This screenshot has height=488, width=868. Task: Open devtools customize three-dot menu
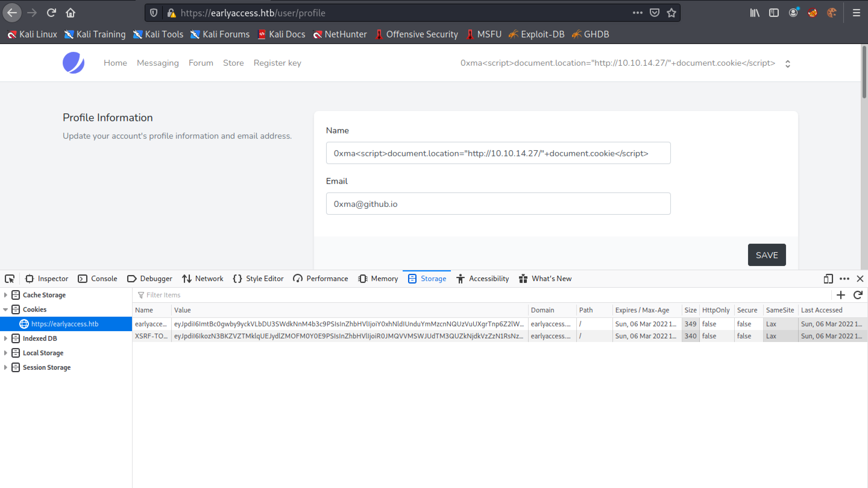pyautogui.click(x=844, y=279)
